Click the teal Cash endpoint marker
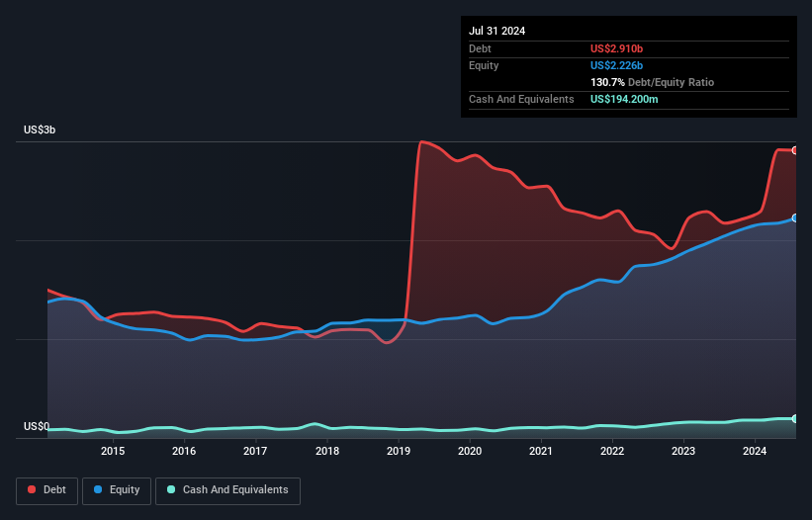The height and width of the screenshot is (520, 812). tap(795, 418)
